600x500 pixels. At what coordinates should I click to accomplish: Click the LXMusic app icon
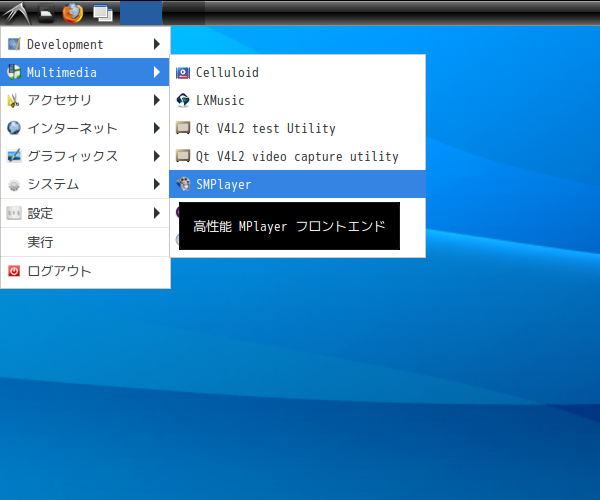[183, 100]
